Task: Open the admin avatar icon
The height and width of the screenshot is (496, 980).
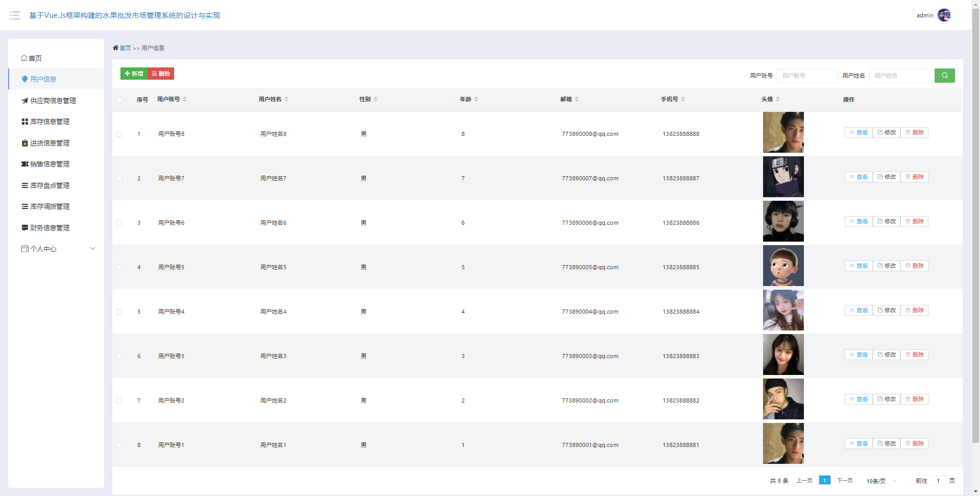Action: (x=944, y=15)
